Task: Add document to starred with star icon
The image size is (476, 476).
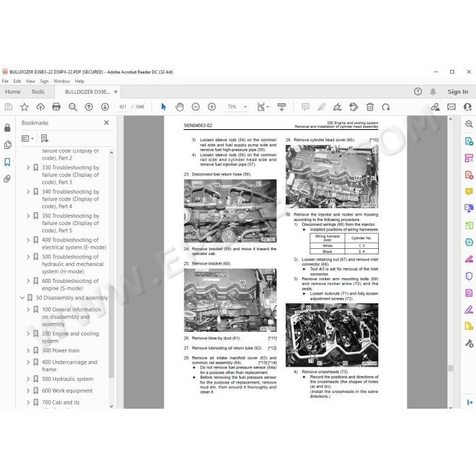Action: (24, 107)
